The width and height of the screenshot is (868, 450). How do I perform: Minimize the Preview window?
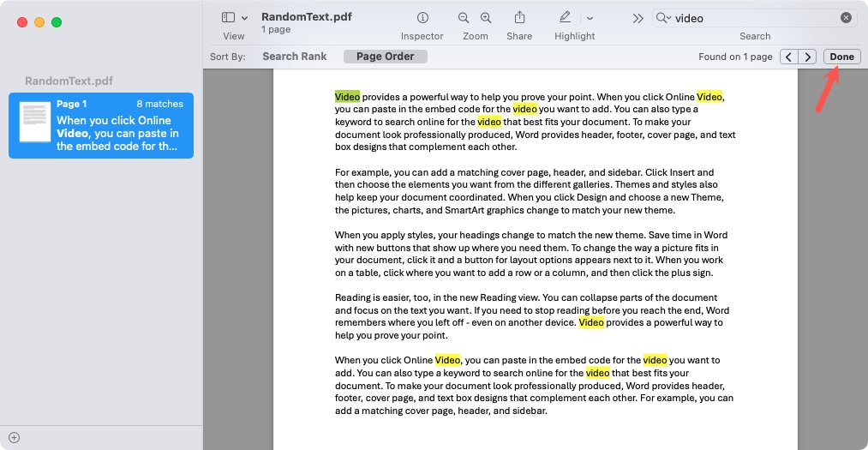click(x=39, y=21)
